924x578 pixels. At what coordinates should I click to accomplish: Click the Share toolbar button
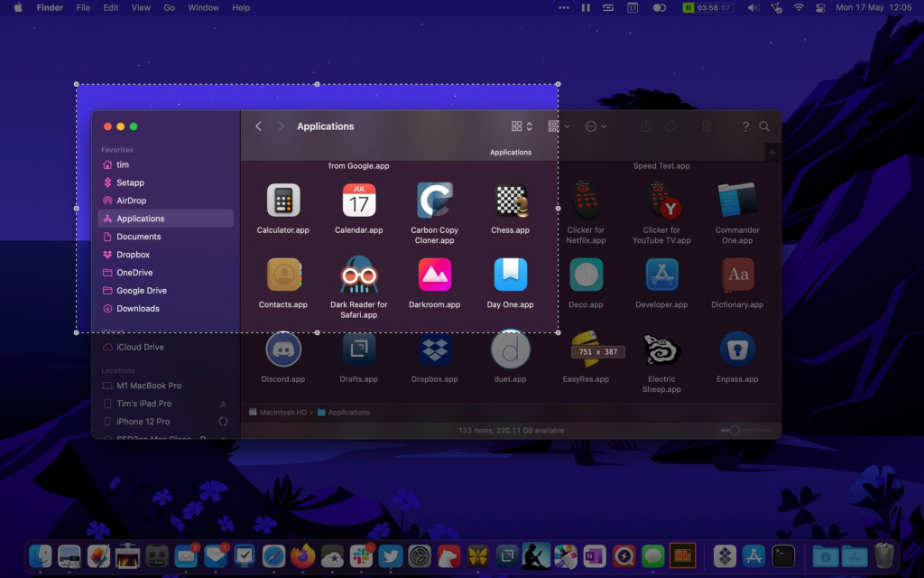[646, 126]
